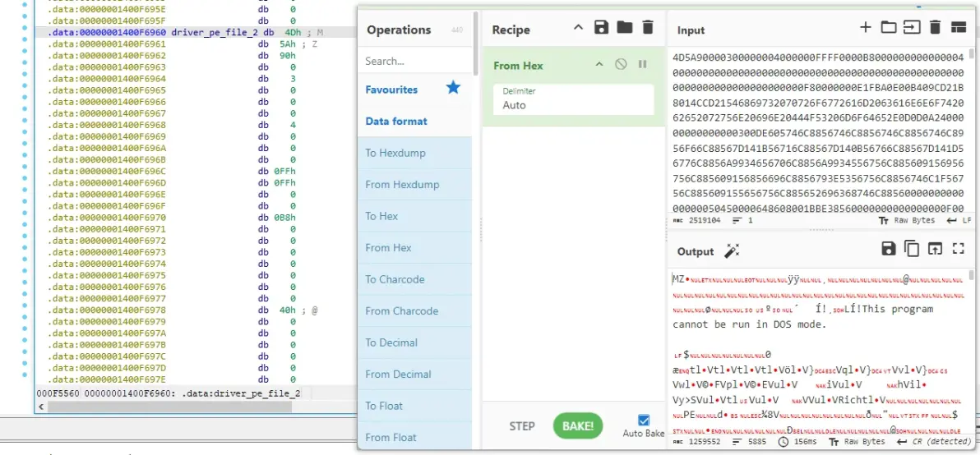980x455 pixels.
Task: Disable the From Hex operation
Action: 621,64
